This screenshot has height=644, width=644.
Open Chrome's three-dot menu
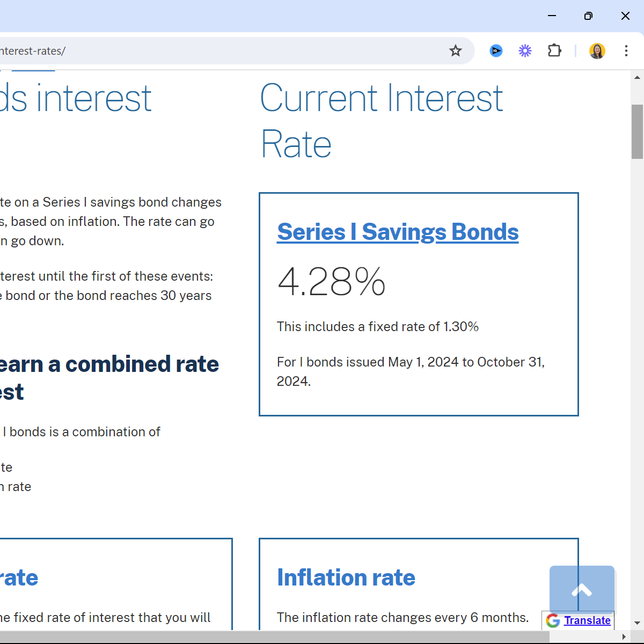[x=626, y=51]
